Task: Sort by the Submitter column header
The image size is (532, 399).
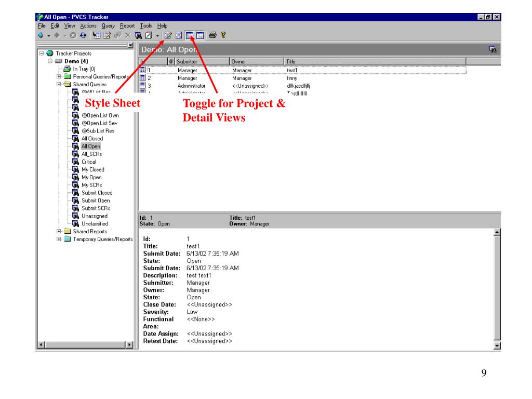Action: pyautogui.click(x=202, y=61)
